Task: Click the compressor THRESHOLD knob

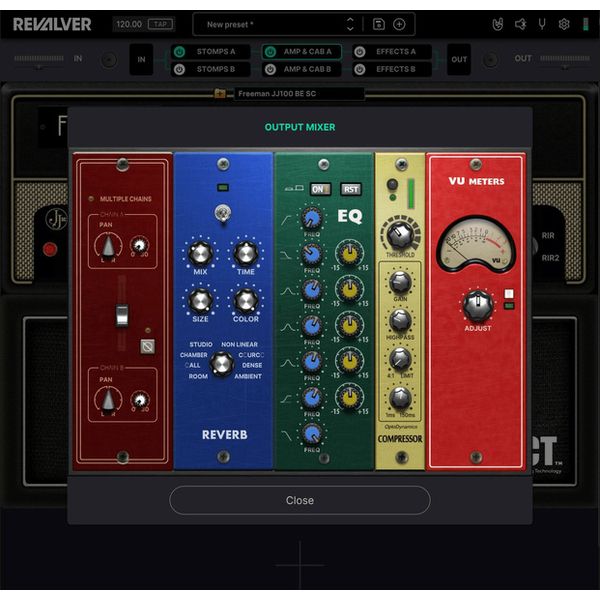Action: [400, 234]
